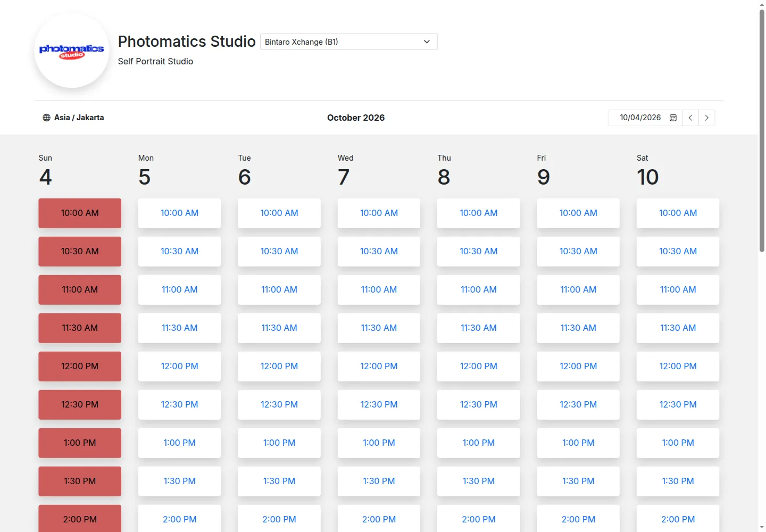
Task: Select Saturday 10 at 10:00 AM
Action: (678, 213)
